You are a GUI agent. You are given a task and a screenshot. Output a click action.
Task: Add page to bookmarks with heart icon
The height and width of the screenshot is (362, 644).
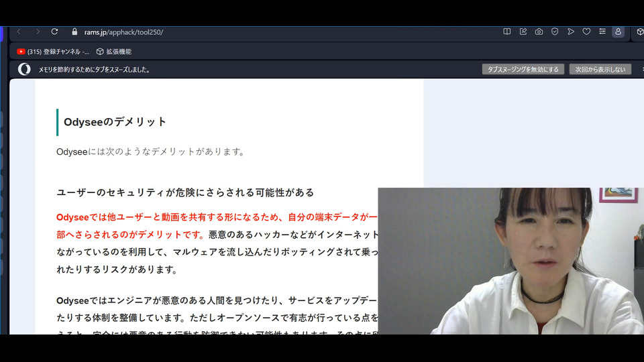click(x=586, y=32)
